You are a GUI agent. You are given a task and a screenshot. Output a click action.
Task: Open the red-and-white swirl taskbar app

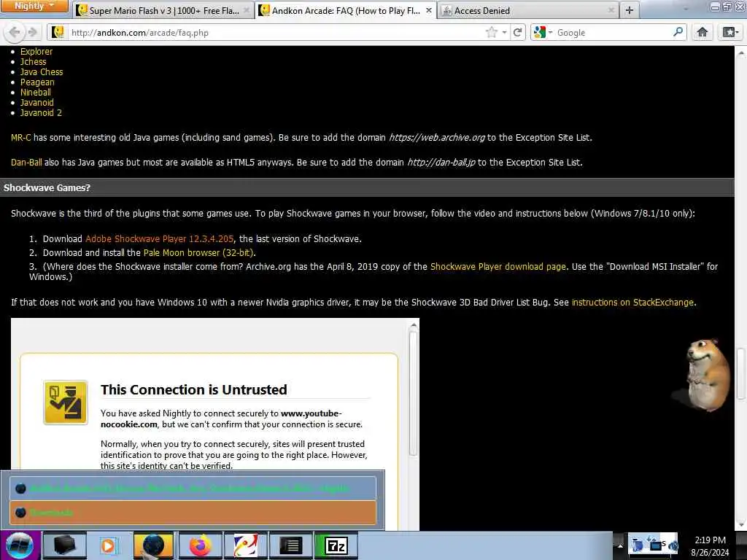[x=245, y=545]
